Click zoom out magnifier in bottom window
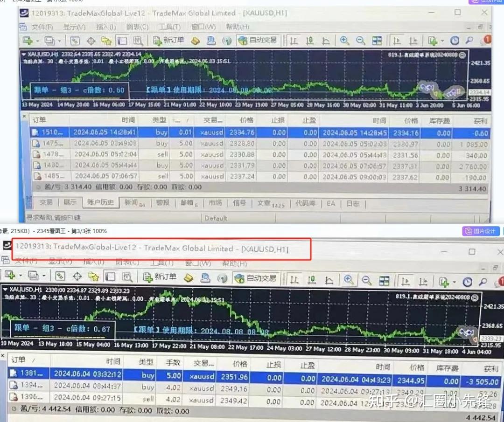This screenshot has height=422, width=504. [x=366, y=281]
